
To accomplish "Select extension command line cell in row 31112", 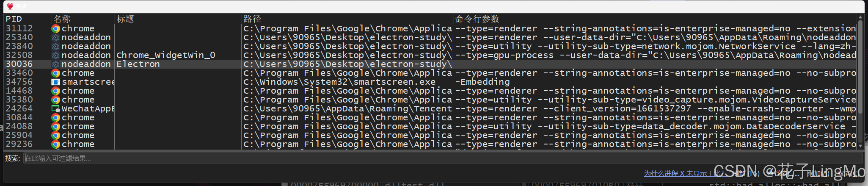I will point(656,29).
